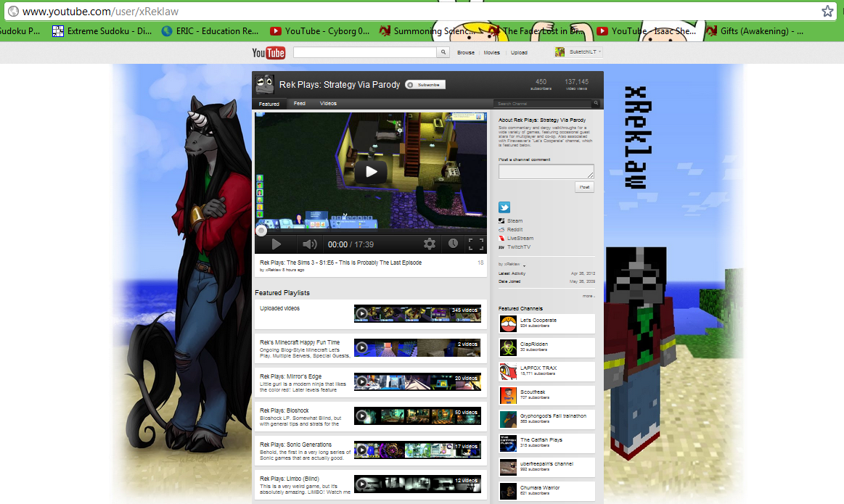Play the video using control bar play button
844x504 pixels.
pyautogui.click(x=276, y=244)
